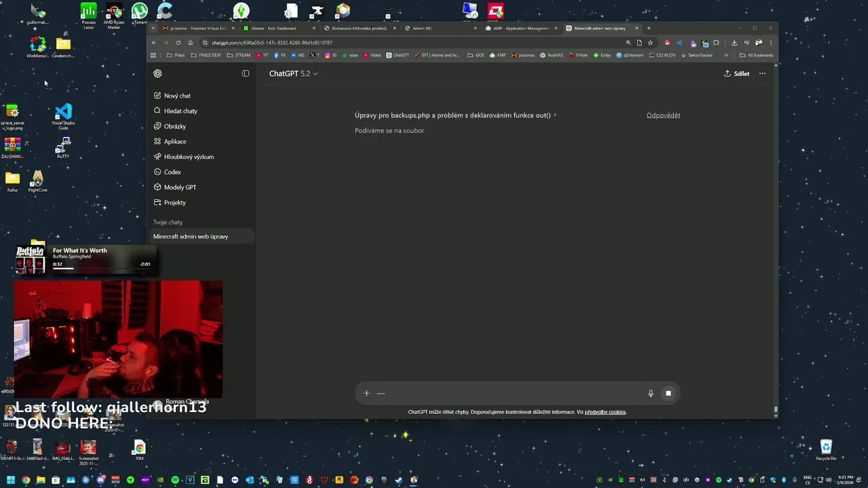The image size is (868, 488).
Task: Open the předvolby cookies link
Action: [605, 412]
